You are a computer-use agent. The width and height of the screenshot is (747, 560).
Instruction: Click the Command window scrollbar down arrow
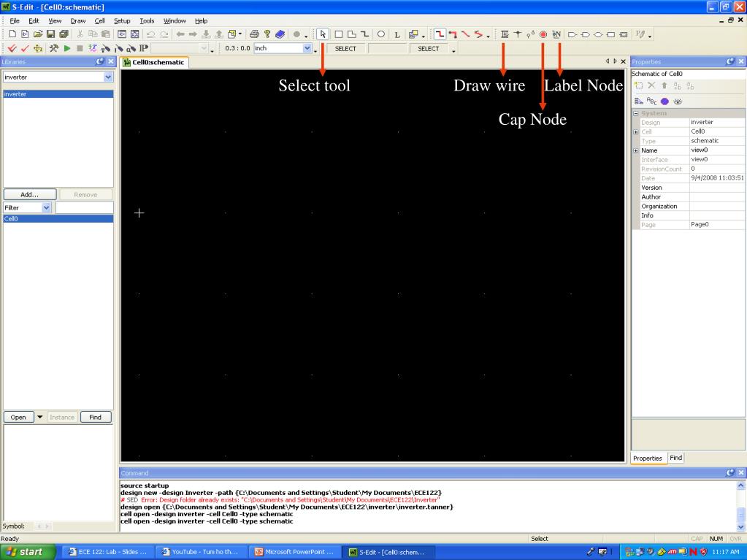coord(741,526)
